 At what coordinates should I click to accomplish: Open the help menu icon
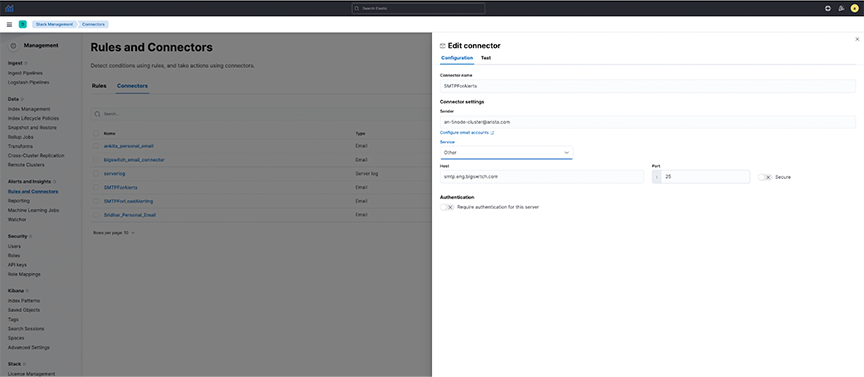pyautogui.click(x=828, y=8)
